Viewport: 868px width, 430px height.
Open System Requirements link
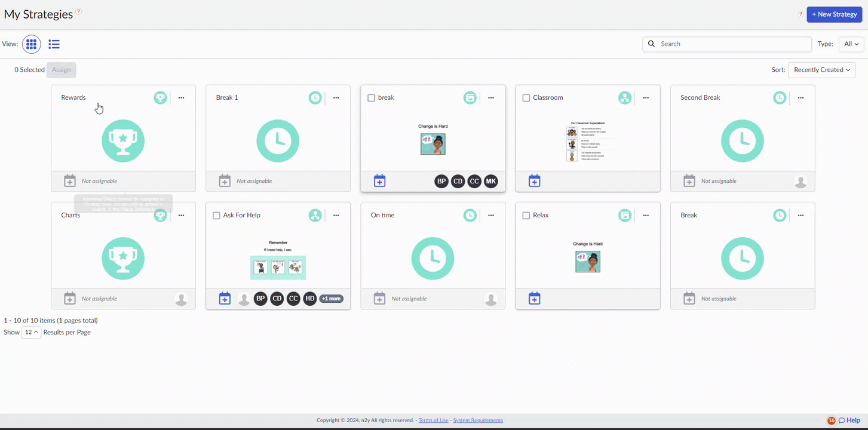coord(478,420)
